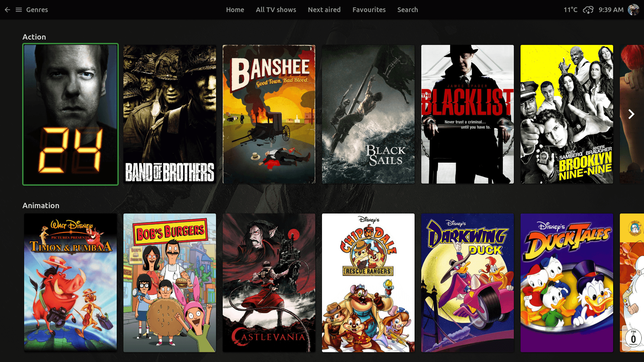Image resolution: width=644 pixels, height=362 pixels.
Task: Go to the Home tab
Action: [x=235, y=10]
